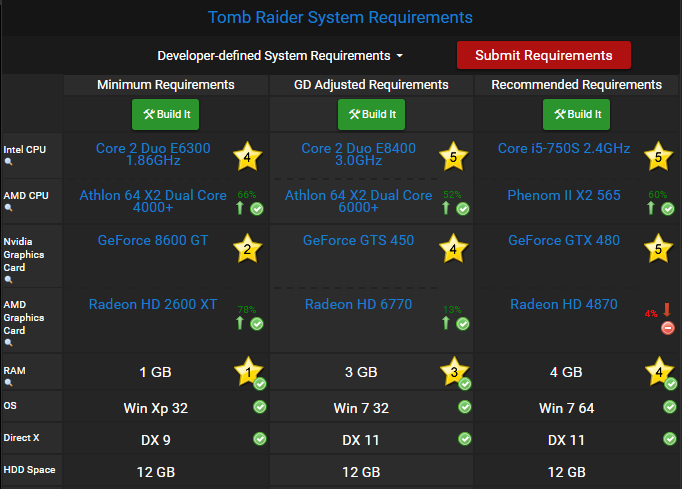This screenshot has height=489, width=682.
Task: Click the 3-star rating beside 3 GB RAM
Action: pos(454,372)
